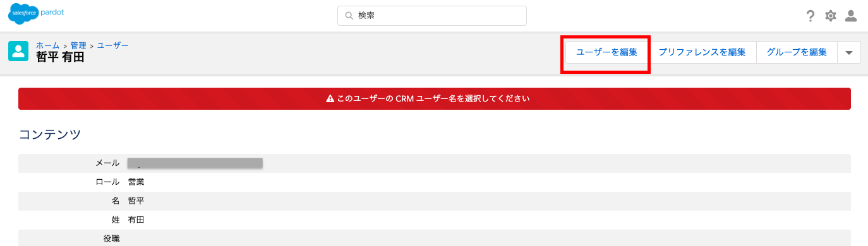
Task: Select the ロール value 営業
Action: tap(136, 182)
